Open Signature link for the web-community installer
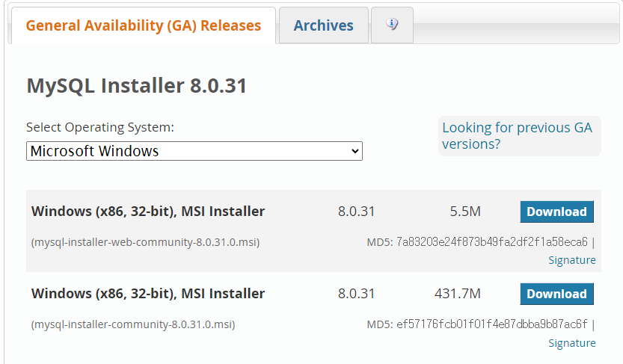Screen dimensions: 623x364 [571, 260]
